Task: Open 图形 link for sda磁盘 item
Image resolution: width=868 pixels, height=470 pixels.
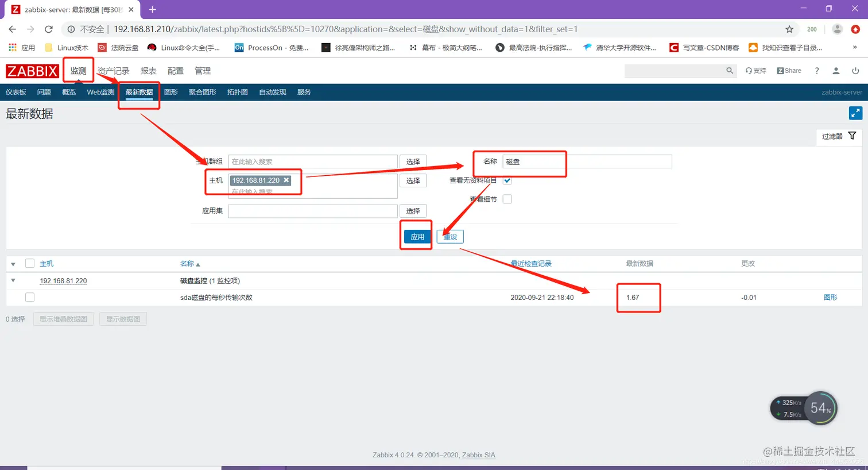Action: (x=830, y=297)
